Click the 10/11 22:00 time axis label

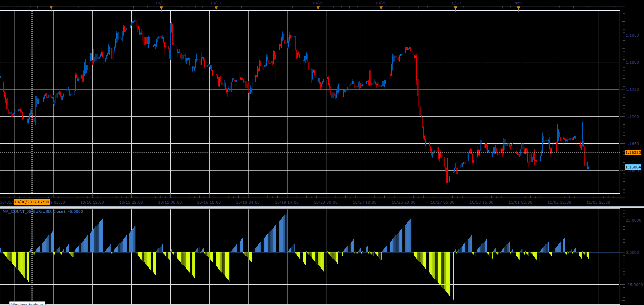click(x=131, y=202)
